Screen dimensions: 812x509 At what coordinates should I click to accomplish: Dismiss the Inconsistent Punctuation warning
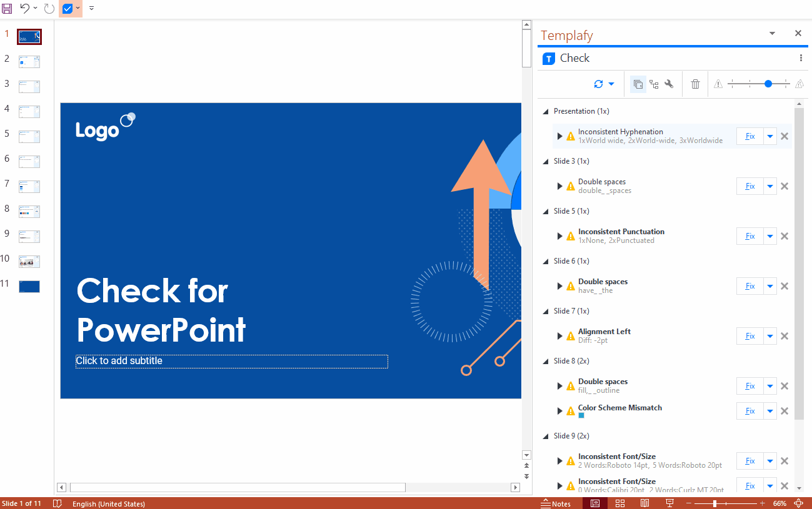click(784, 235)
